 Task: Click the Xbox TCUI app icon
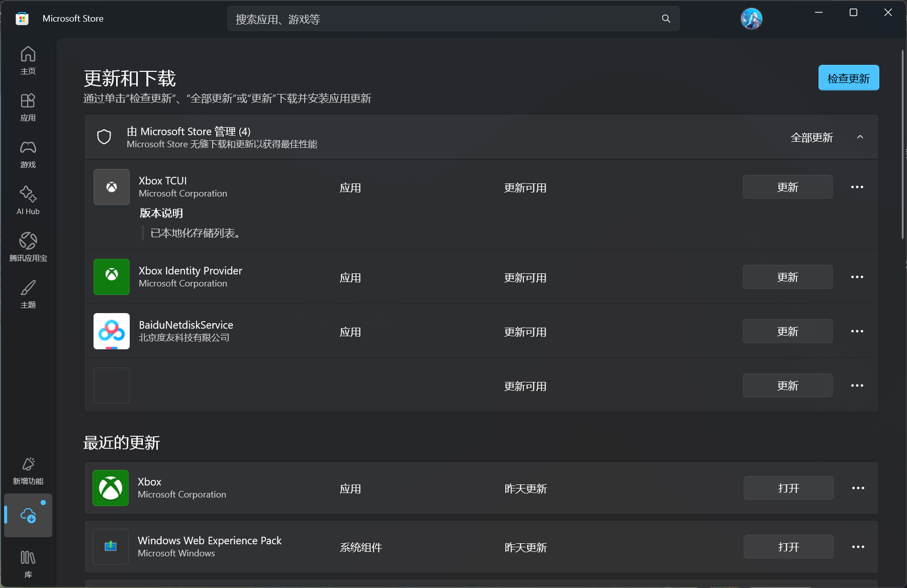click(112, 187)
